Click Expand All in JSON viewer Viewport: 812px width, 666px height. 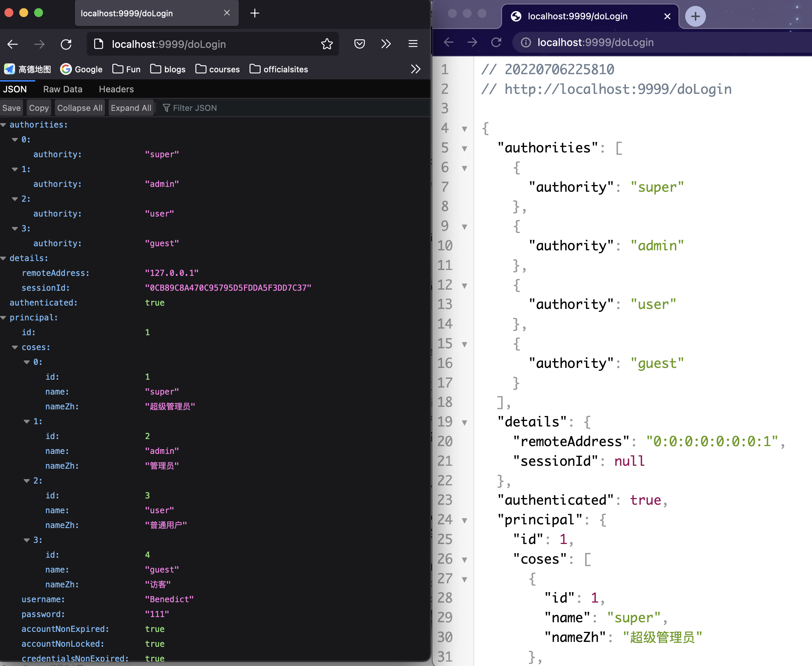click(131, 108)
